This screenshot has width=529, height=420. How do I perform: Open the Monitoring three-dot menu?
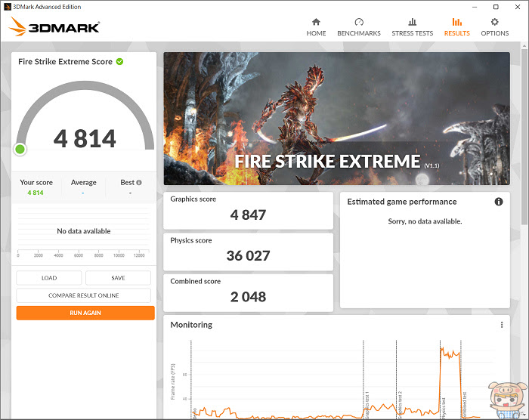[502, 325]
